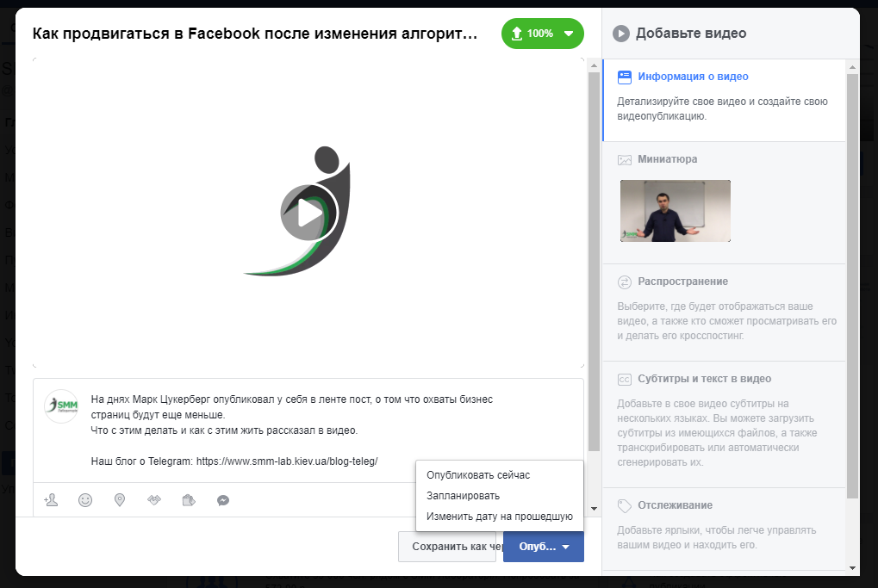Screen dimensions: 878x588
Task: Click the tag people icon
Action: coord(51,500)
